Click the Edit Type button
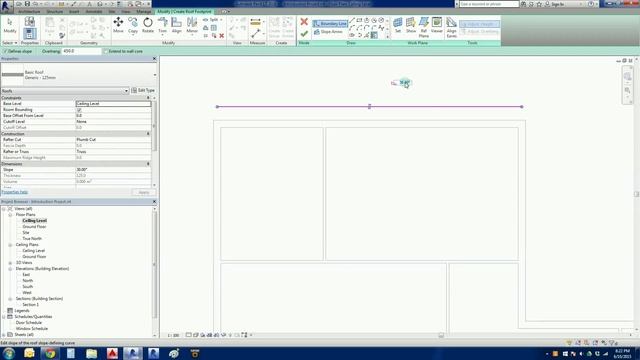 click(x=143, y=90)
